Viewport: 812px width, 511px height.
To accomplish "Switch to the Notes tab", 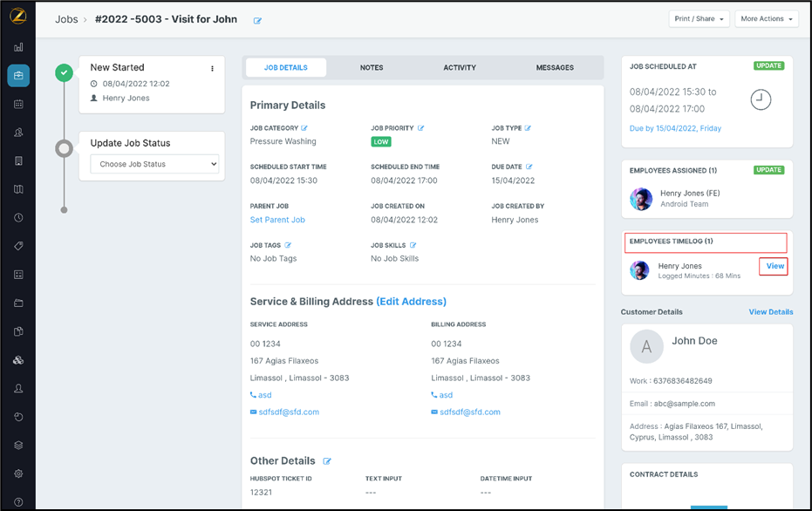I will click(x=372, y=67).
